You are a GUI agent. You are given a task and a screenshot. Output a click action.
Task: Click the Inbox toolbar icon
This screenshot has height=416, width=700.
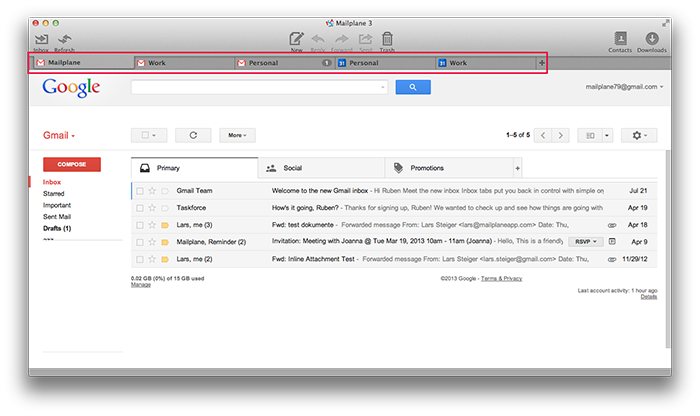tap(42, 39)
